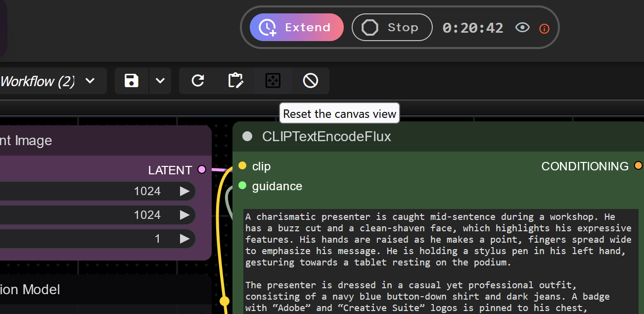This screenshot has height=314, width=644.
Task: Click the red info icon beside the timer
Action: pos(544,28)
